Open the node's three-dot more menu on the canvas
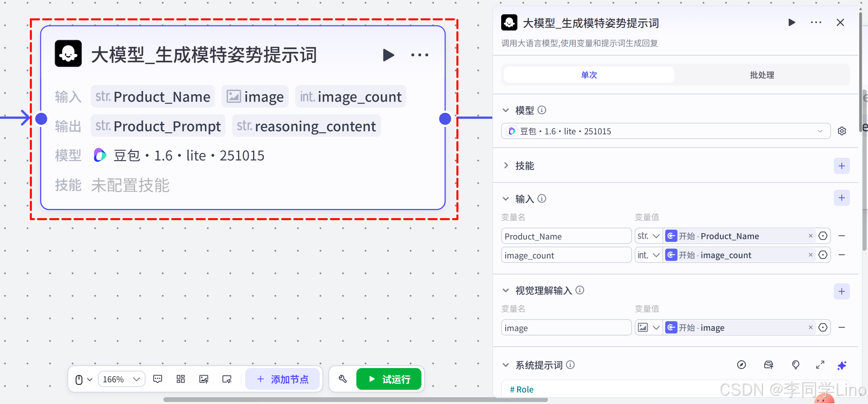Image resolution: width=868 pixels, height=404 pixels. click(x=419, y=55)
